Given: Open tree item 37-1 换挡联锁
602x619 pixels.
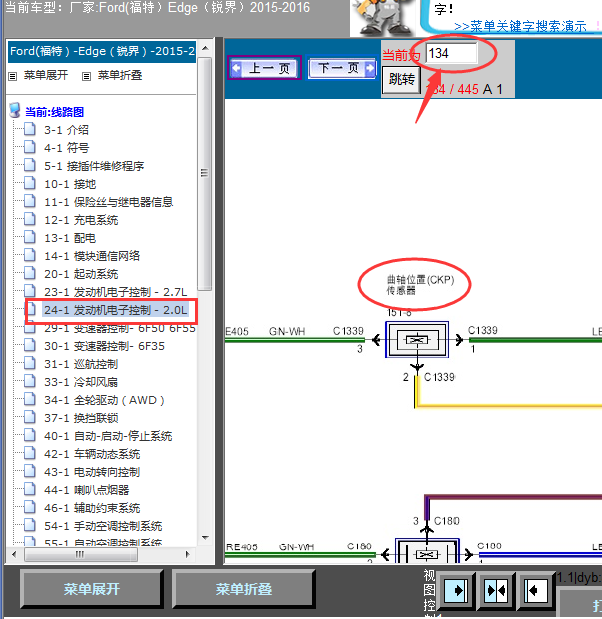Looking at the screenshot, I should [81, 418].
